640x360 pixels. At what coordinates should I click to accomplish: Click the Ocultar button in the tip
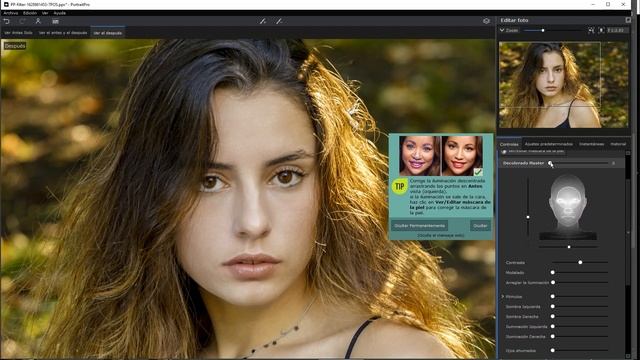coord(480,225)
